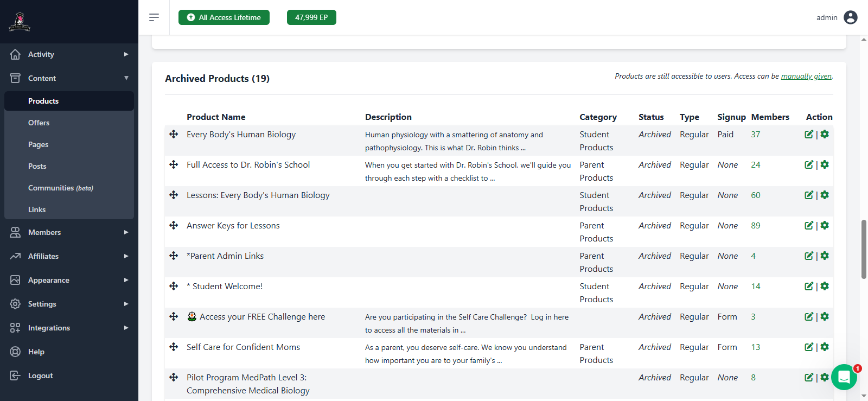Click the All Access Lifetime button
This screenshot has width=868, height=401.
[224, 17]
